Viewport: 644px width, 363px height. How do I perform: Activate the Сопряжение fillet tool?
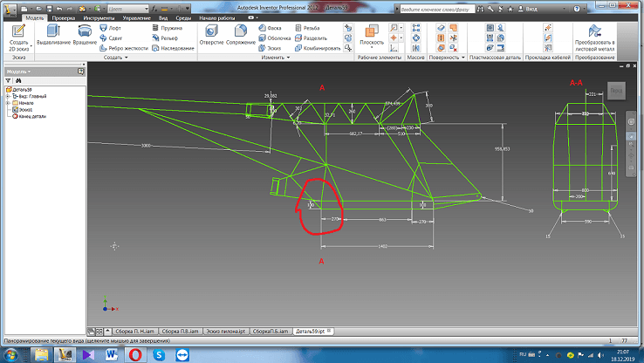click(241, 37)
